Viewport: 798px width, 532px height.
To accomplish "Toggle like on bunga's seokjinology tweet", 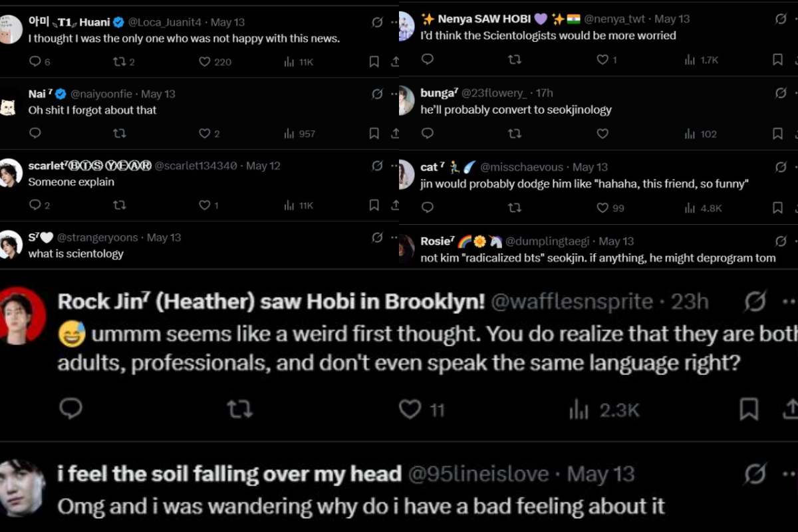I will click(x=602, y=134).
